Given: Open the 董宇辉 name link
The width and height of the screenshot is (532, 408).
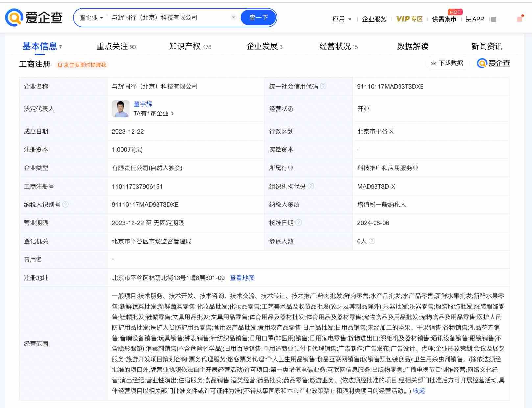Looking at the screenshot, I should (x=143, y=104).
